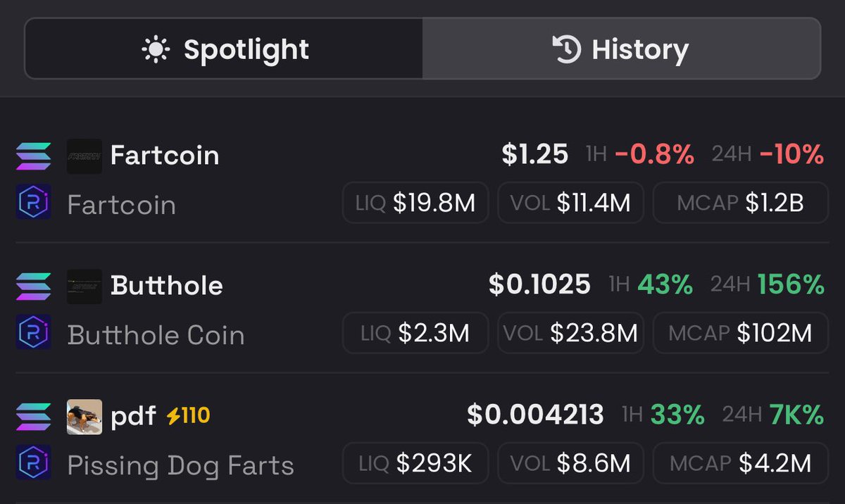Click the VOL $23.8M badge
The image size is (845, 504).
pyautogui.click(x=570, y=333)
